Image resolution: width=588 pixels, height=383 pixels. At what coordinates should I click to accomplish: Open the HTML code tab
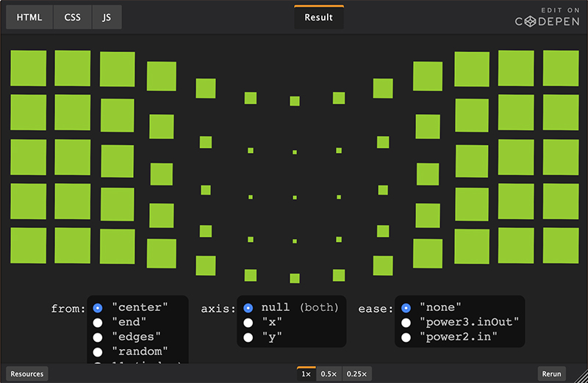[x=29, y=17]
